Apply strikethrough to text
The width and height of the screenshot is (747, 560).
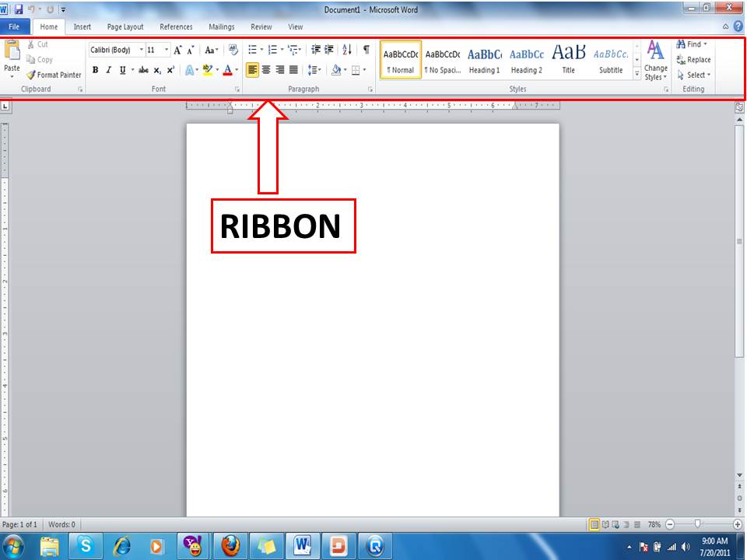(143, 69)
